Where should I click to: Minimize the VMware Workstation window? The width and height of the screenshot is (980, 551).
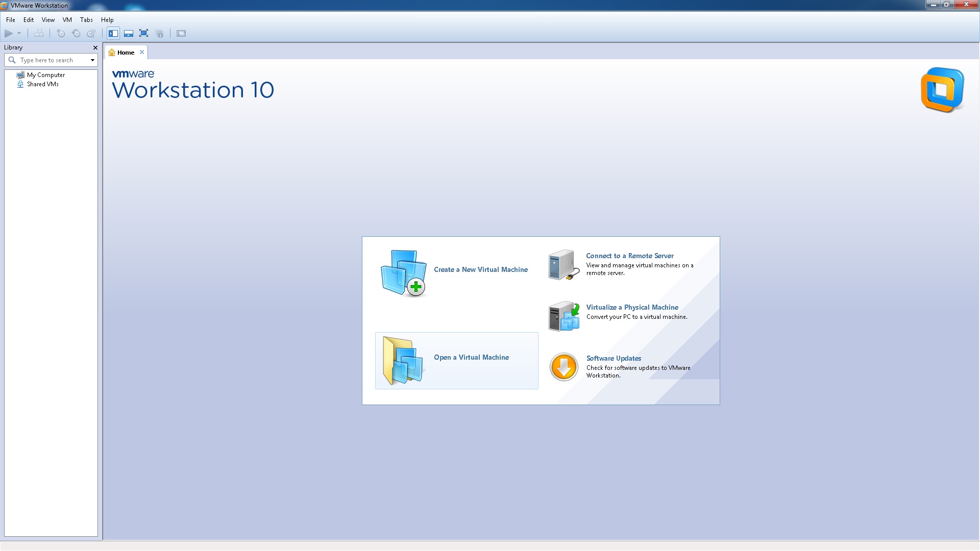[x=934, y=5]
